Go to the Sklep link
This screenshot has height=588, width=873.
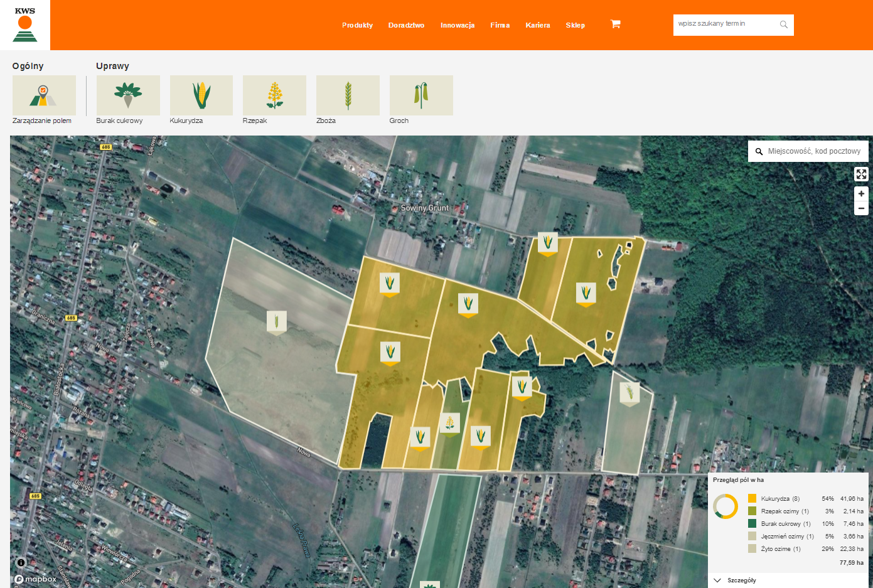tap(575, 25)
